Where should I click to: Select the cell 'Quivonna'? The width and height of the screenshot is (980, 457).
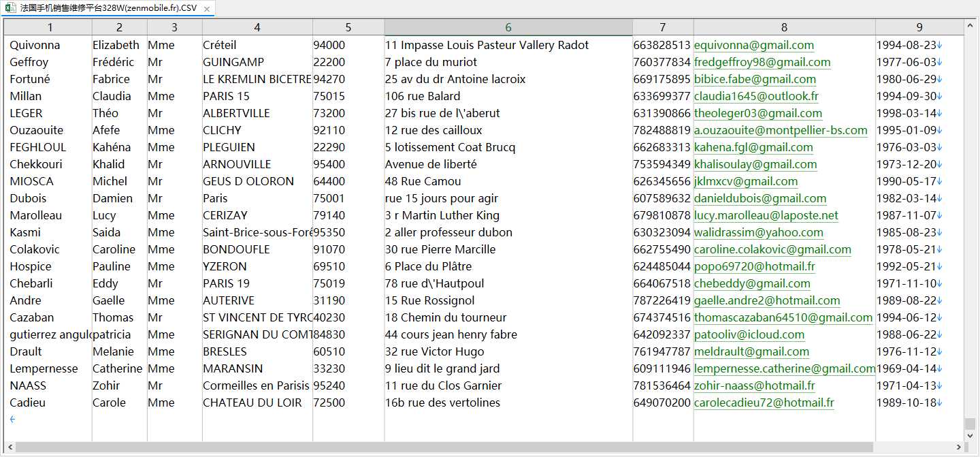[35, 45]
